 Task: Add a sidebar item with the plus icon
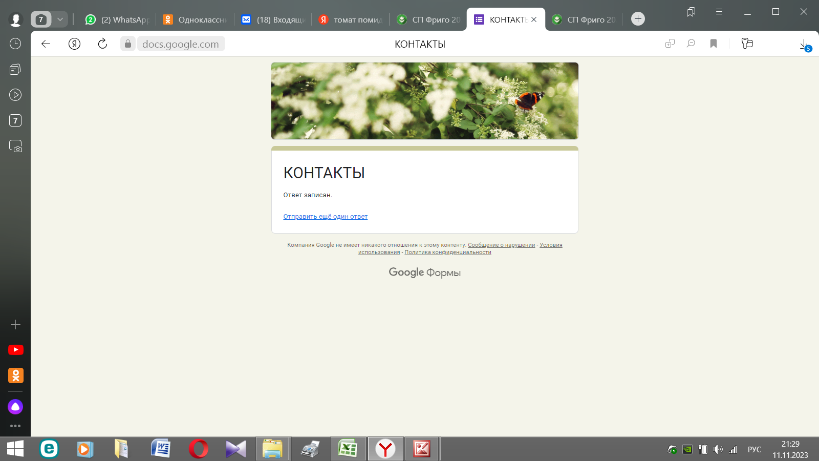click(15, 325)
